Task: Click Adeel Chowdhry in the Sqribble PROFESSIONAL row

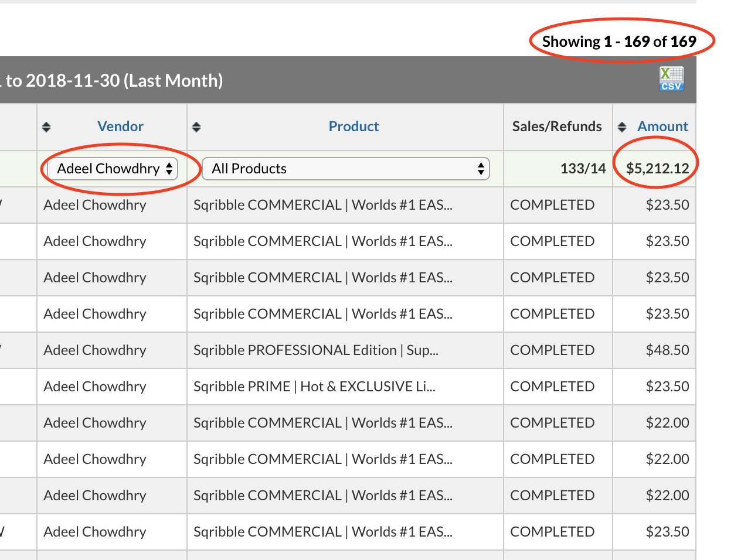Action: pyautogui.click(x=95, y=350)
